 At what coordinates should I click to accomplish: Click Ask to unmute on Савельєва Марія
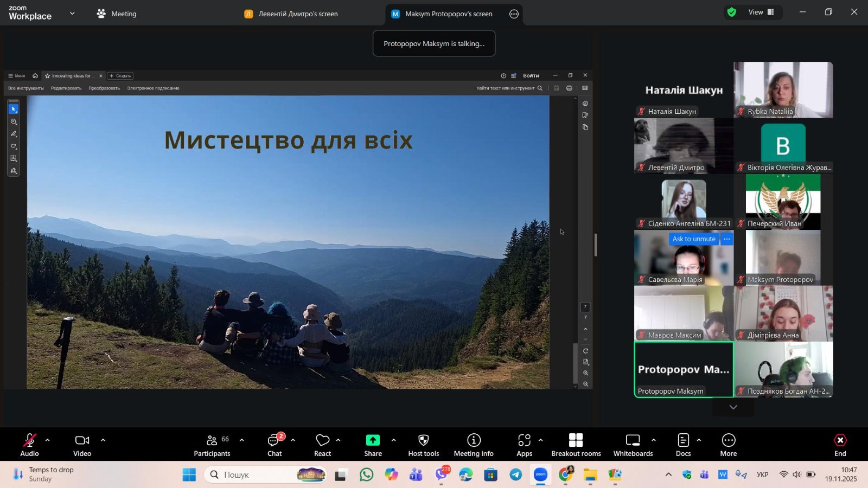[693, 239]
